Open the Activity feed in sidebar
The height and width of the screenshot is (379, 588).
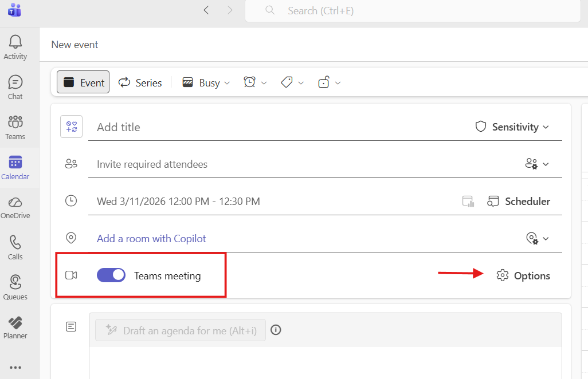15,47
